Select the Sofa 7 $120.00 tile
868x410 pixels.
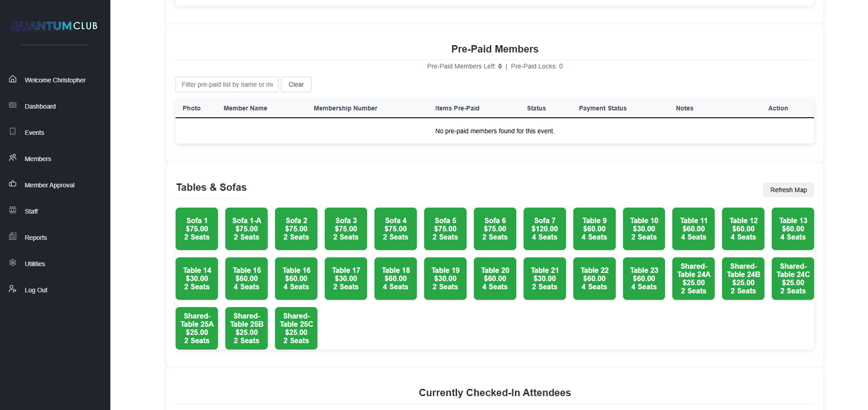pos(544,229)
